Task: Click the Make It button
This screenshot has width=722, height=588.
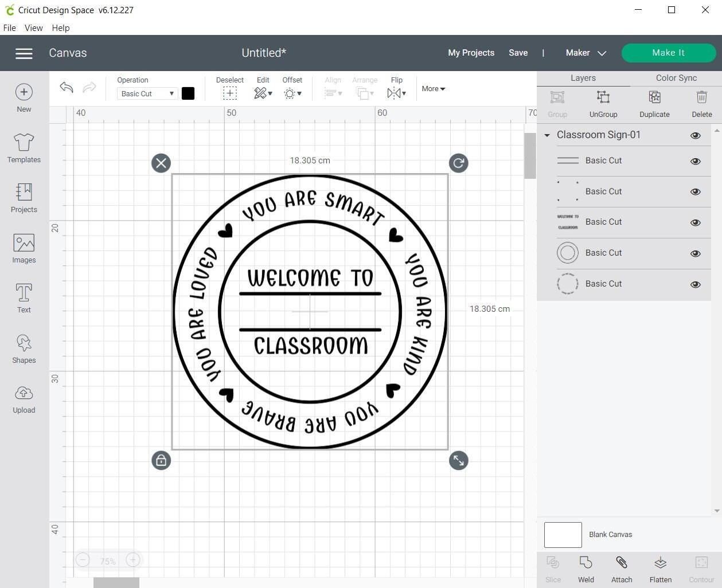Action: tap(668, 52)
